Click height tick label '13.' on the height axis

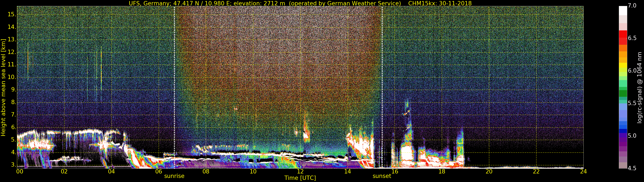(x=12, y=40)
